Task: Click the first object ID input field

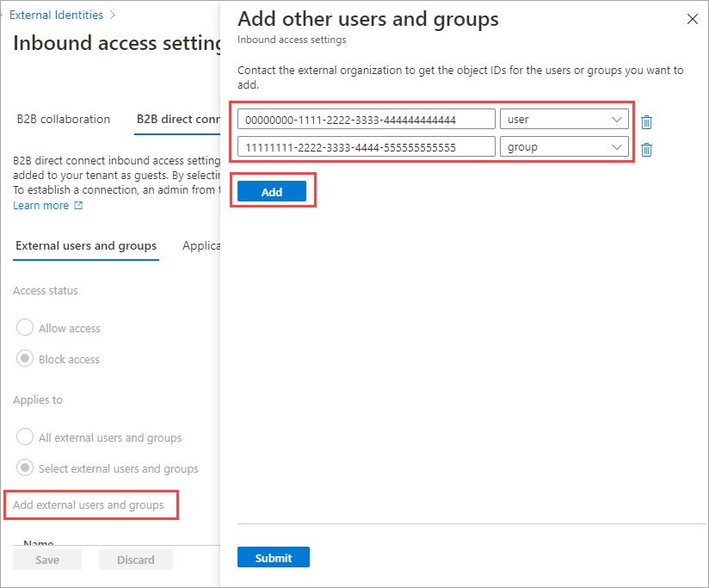Action: [366, 120]
